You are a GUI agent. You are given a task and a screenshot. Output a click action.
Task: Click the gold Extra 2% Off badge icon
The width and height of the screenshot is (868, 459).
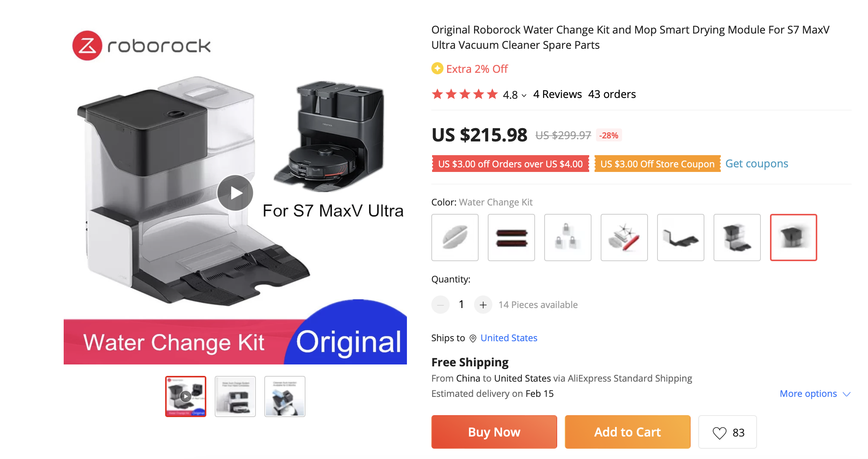coord(437,69)
